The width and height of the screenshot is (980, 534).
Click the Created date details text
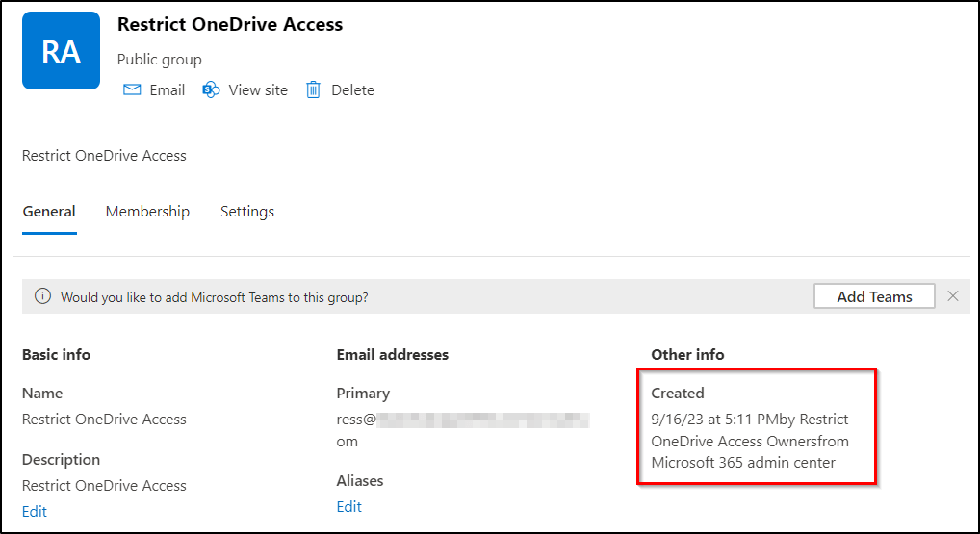click(750, 441)
